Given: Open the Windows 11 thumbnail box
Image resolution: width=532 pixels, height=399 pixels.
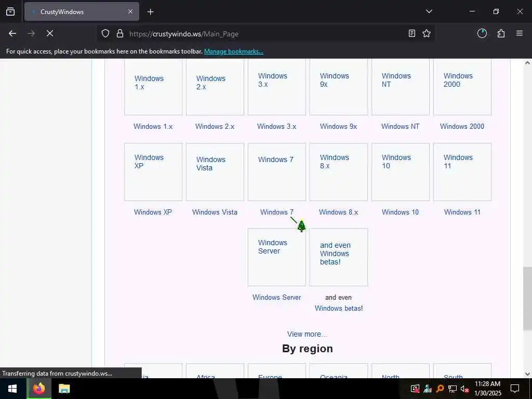Looking at the screenshot, I should click(x=462, y=172).
